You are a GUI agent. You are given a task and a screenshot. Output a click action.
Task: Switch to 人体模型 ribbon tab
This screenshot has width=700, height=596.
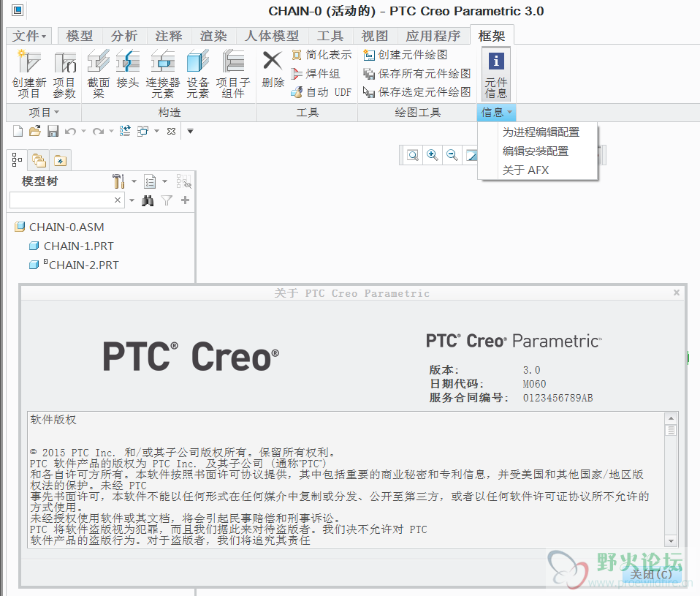click(272, 36)
